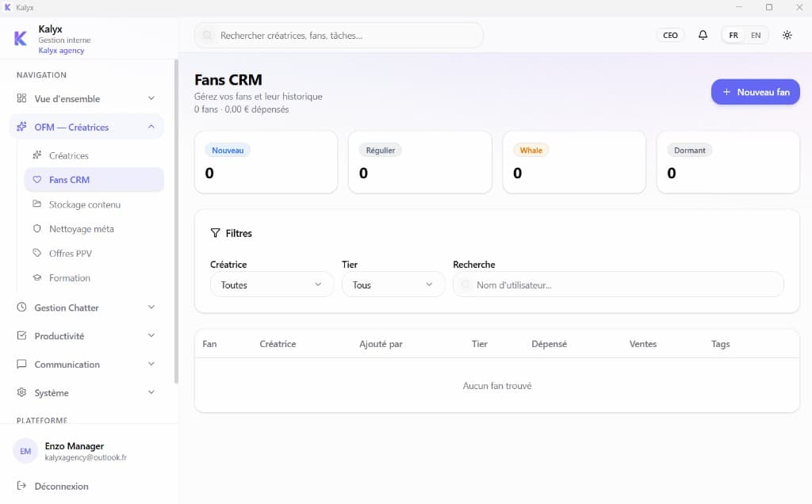Click the tag icon for Offres PPV
Viewport: 812px width, 504px height.
click(36, 253)
